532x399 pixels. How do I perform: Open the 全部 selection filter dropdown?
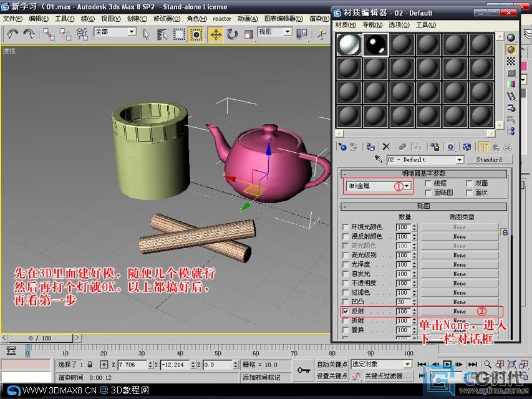point(132,32)
